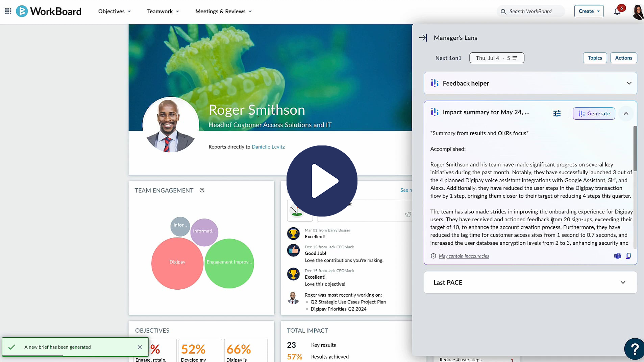644x362 pixels.
Task: Open the notifications bell
Action: (617, 12)
